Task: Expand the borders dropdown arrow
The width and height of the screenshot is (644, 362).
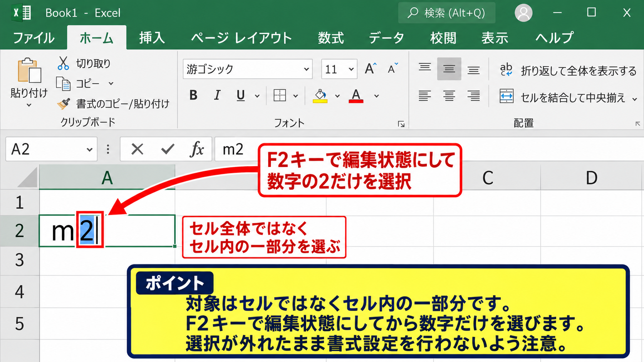Action: click(x=295, y=96)
